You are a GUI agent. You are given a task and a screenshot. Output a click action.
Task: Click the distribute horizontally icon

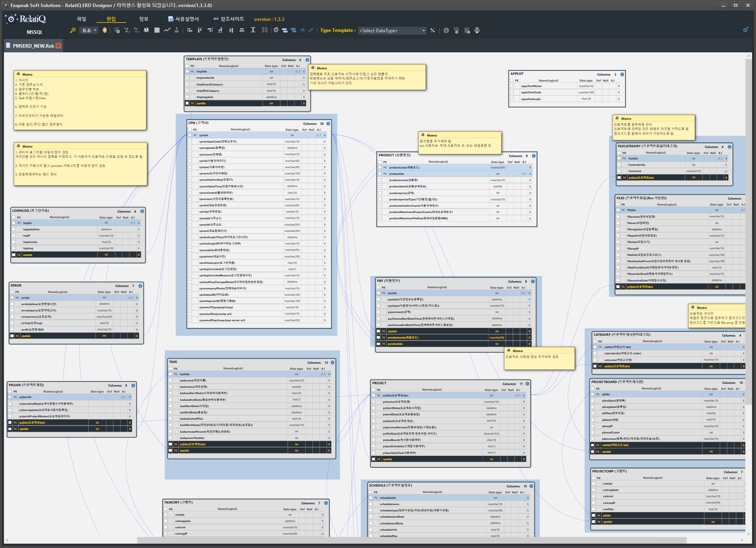pos(231,30)
